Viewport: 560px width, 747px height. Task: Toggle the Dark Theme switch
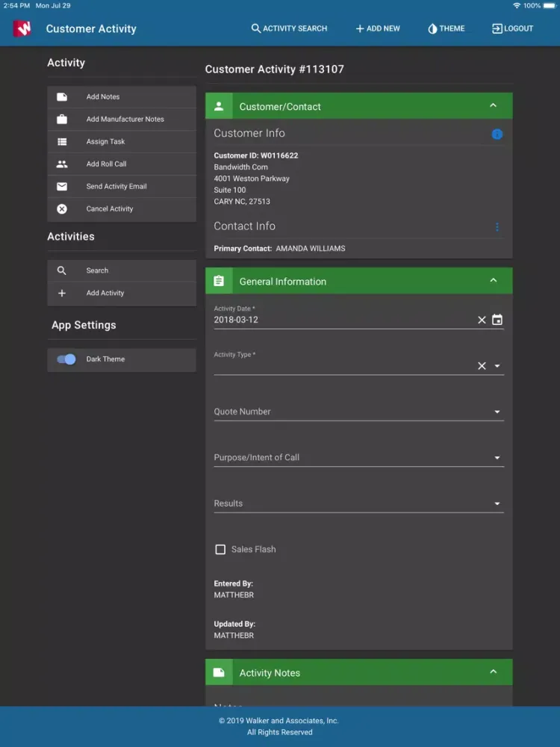(x=66, y=359)
